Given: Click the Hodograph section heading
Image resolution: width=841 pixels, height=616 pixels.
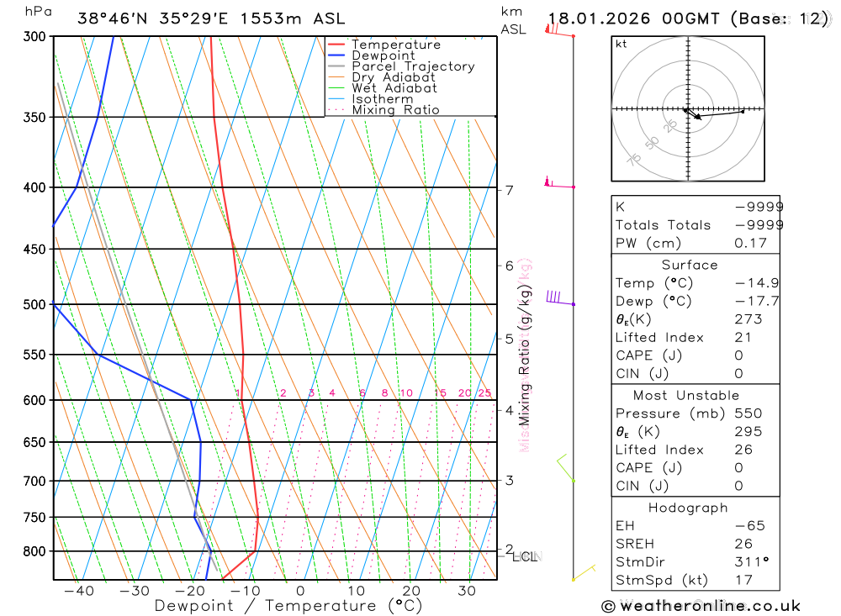Looking at the screenshot, I should click(x=688, y=508).
